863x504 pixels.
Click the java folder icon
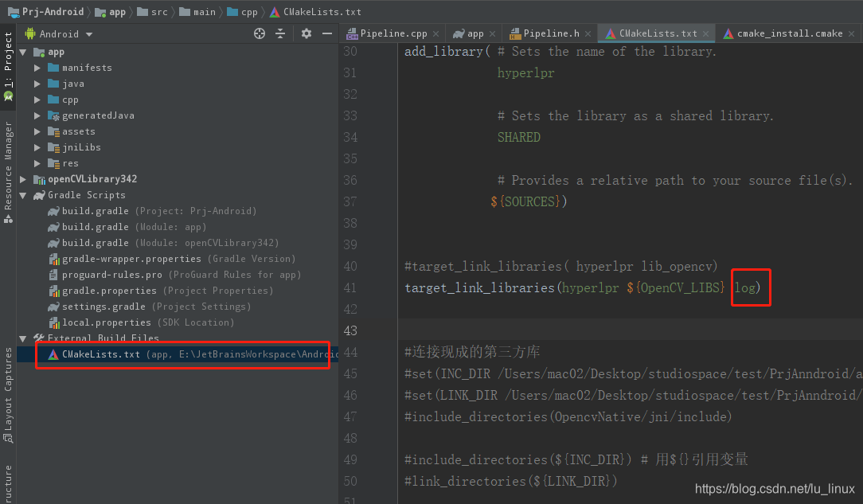[x=53, y=84]
